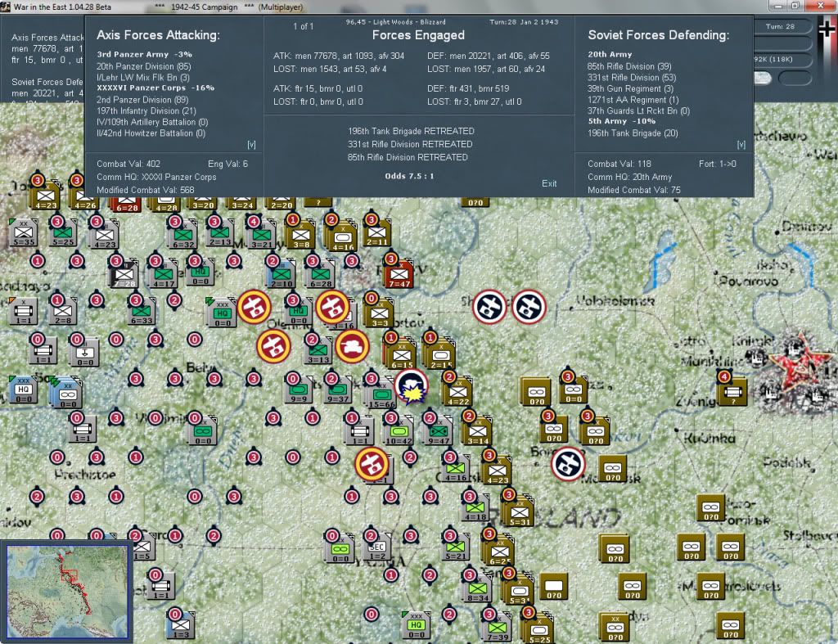Image resolution: width=838 pixels, height=644 pixels.
Task: Select the 10=42 unit counter
Action: coord(399,432)
